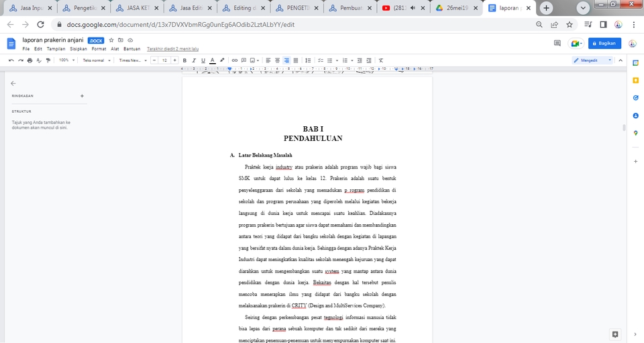Open the Times New font dropdown
Viewport: 644px width, 343px height.
point(133,60)
